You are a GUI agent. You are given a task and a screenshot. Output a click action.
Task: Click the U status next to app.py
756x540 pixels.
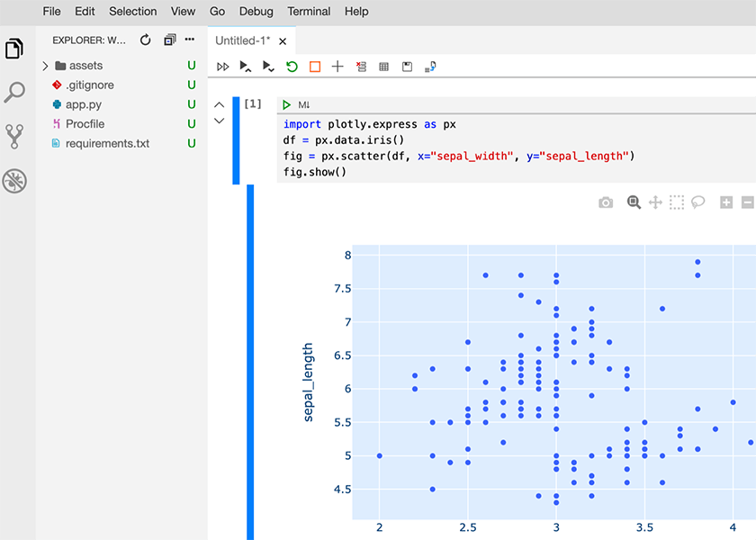(x=192, y=104)
